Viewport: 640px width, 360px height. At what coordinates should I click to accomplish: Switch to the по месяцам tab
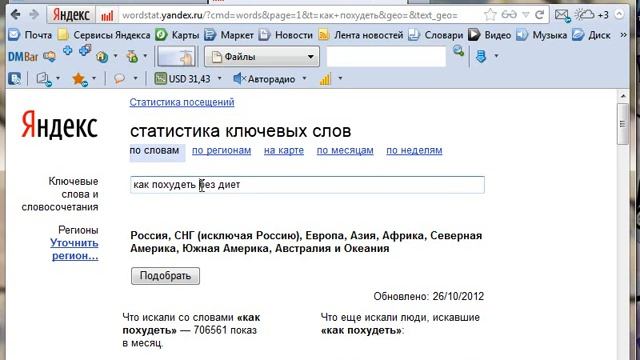click(345, 150)
